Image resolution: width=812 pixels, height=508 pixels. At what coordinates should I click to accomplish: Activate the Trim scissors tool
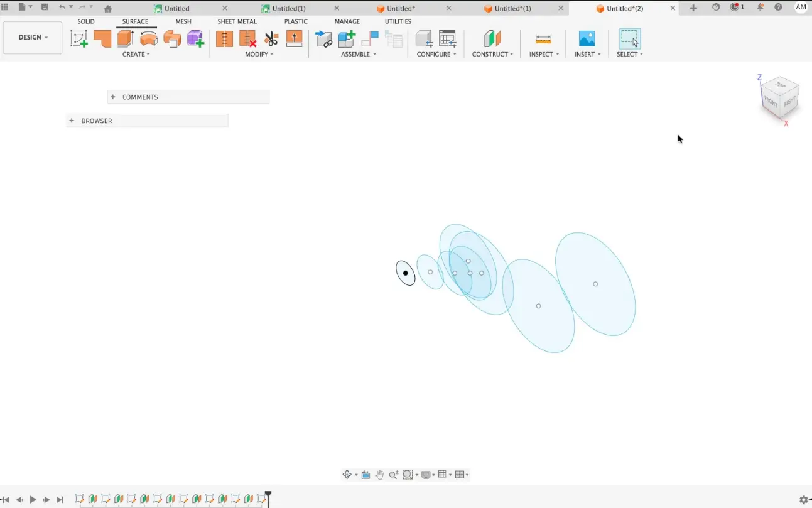(269, 39)
